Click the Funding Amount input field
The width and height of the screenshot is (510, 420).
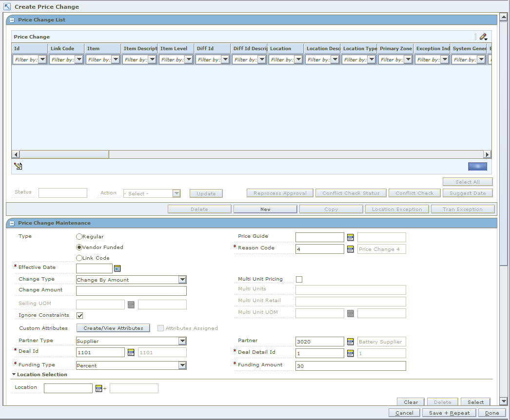click(x=351, y=366)
